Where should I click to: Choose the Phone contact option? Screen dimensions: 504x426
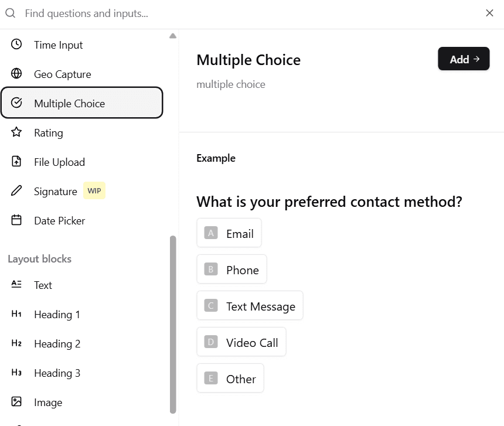pyautogui.click(x=232, y=269)
